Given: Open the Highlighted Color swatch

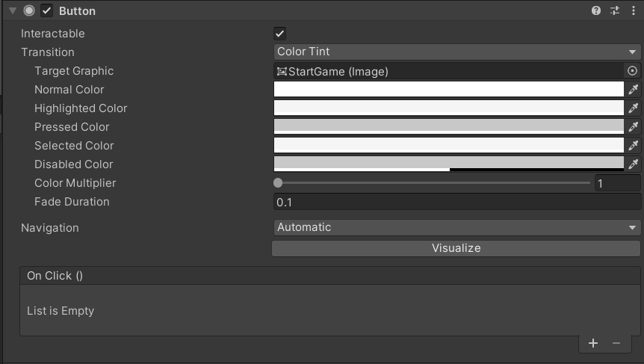Looking at the screenshot, I should click(x=448, y=108).
